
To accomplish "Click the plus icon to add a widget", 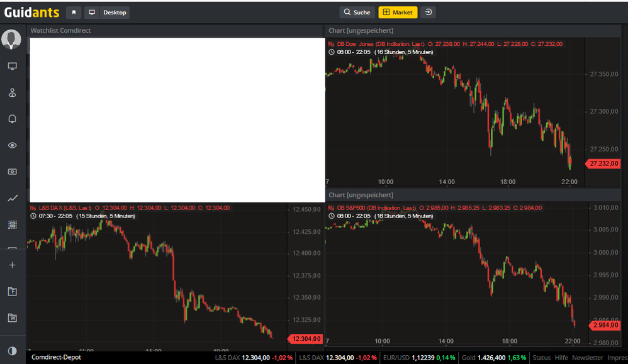I will (12, 265).
